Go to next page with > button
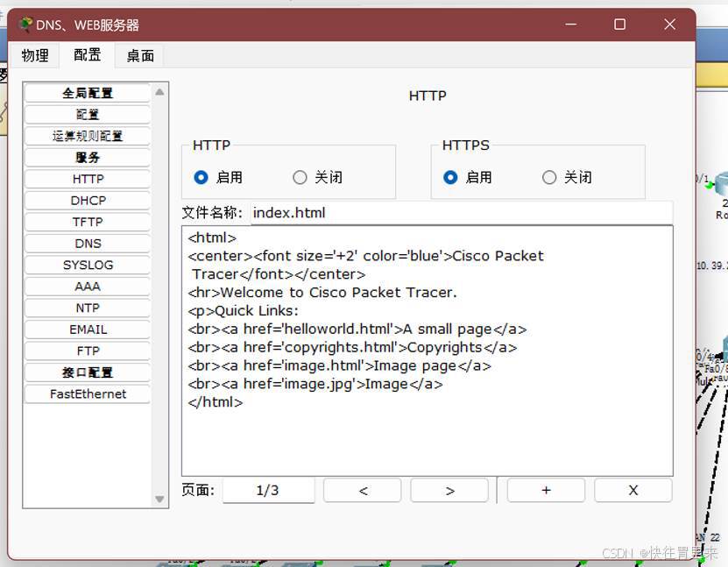Image resolution: width=728 pixels, height=567 pixels. [x=449, y=491]
